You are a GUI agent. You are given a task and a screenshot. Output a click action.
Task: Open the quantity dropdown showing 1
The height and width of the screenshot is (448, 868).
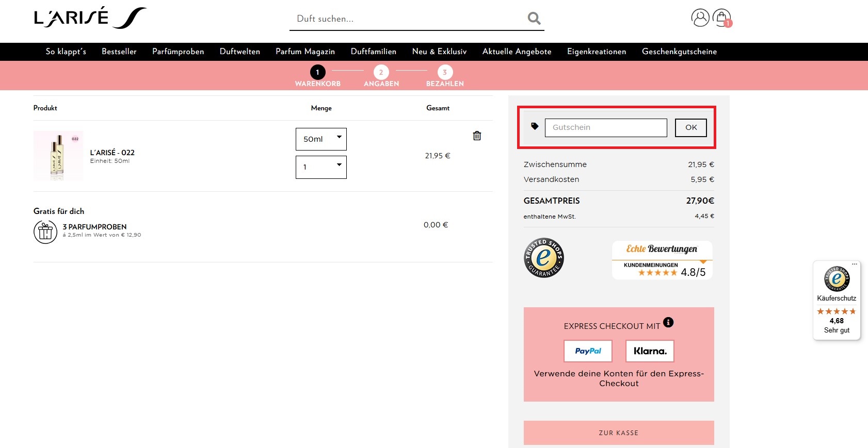coord(321,167)
